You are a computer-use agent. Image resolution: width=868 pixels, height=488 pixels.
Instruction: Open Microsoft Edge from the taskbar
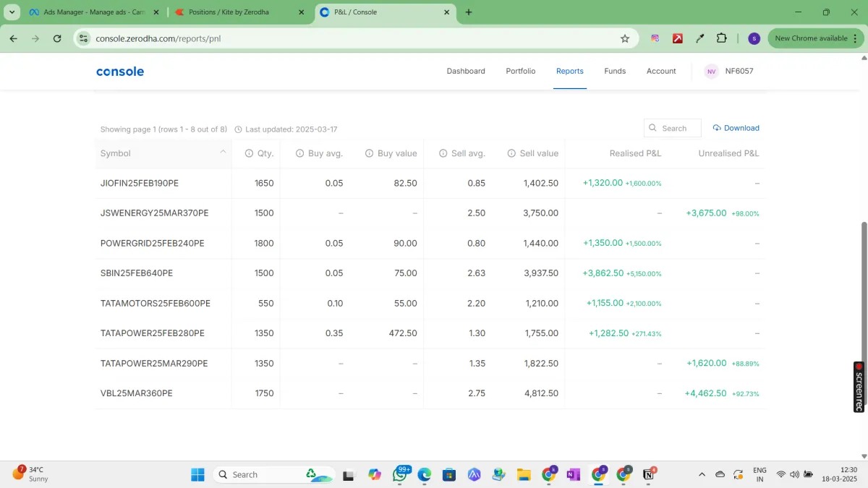(x=425, y=474)
